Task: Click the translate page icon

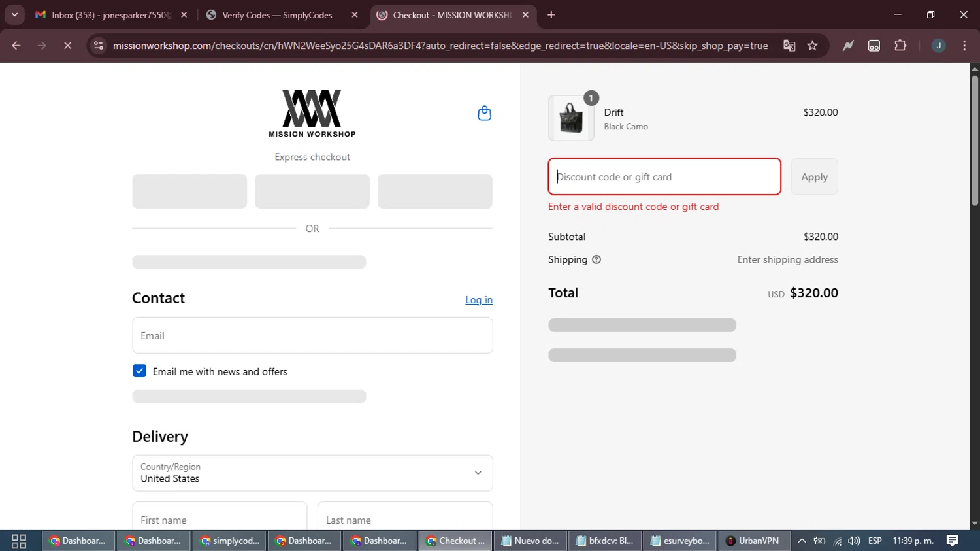Action: click(789, 45)
